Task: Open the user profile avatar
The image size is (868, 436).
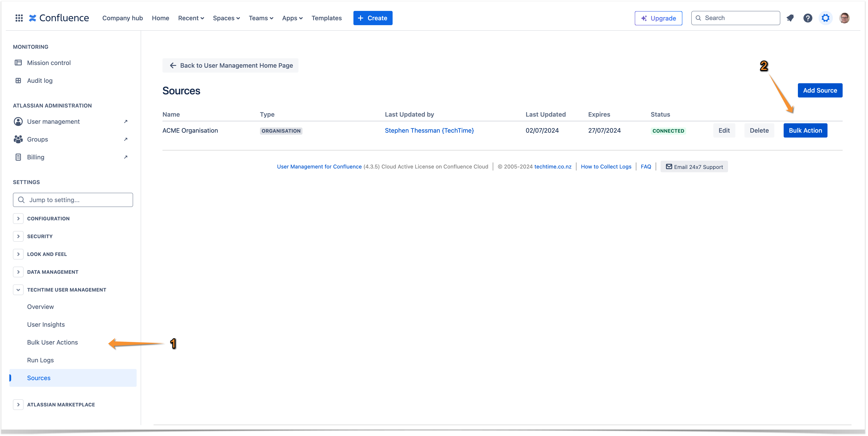Action: (844, 18)
